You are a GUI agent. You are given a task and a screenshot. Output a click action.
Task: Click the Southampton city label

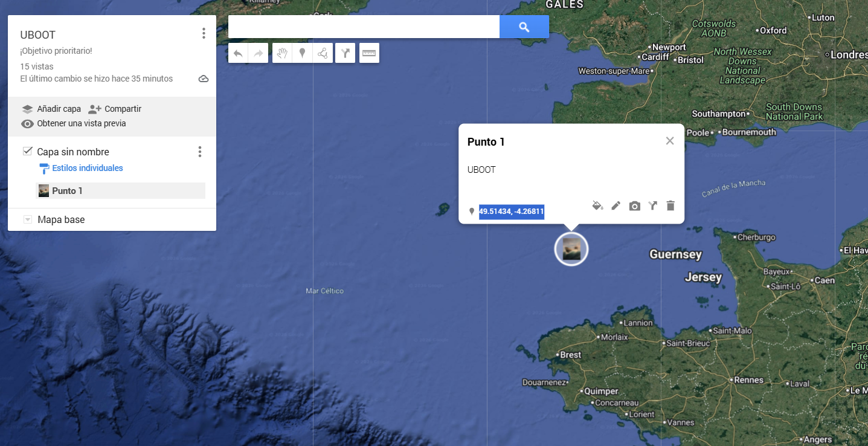719,114
